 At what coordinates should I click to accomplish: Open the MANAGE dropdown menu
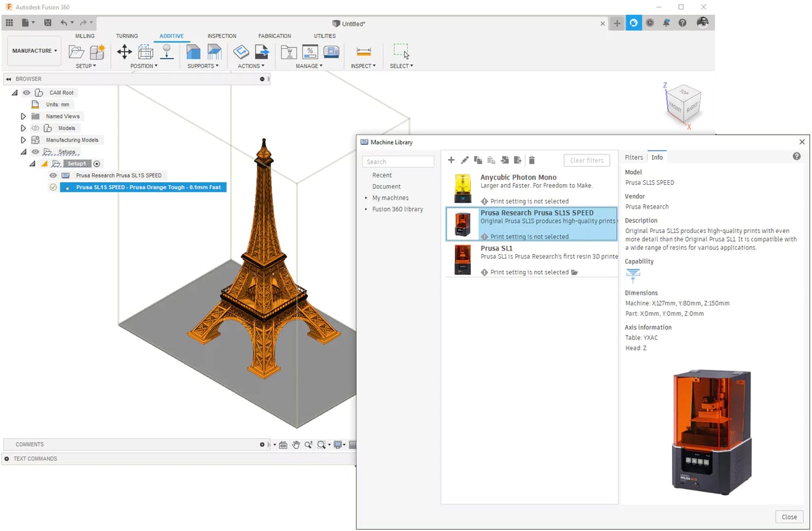[x=311, y=66]
